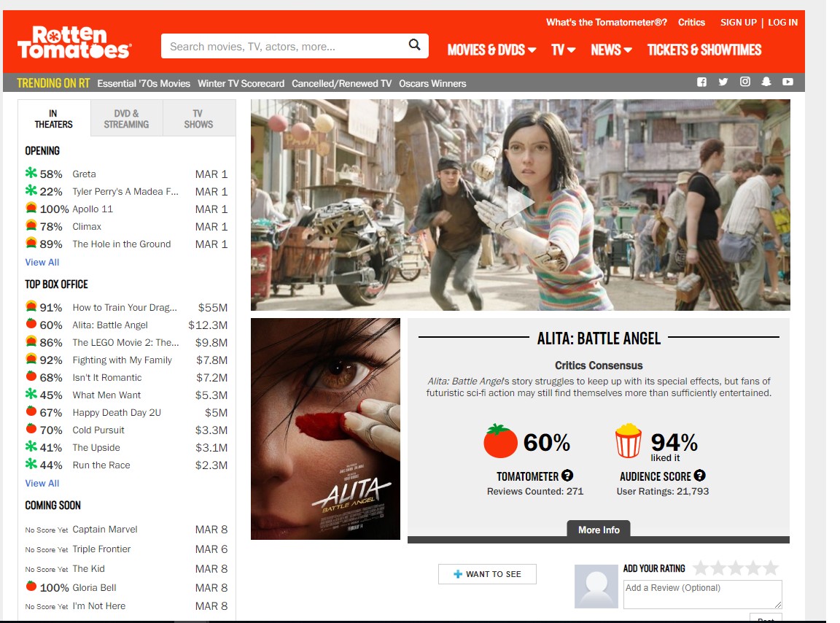Screen dimensions: 840x623
Task: Open Tickets & Showtimes
Action: point(704,50)
